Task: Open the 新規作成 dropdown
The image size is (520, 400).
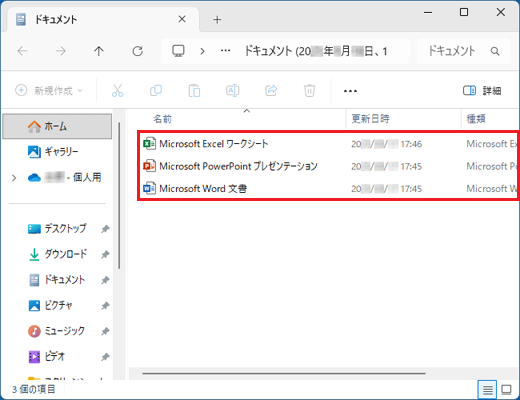Action: 49,90
